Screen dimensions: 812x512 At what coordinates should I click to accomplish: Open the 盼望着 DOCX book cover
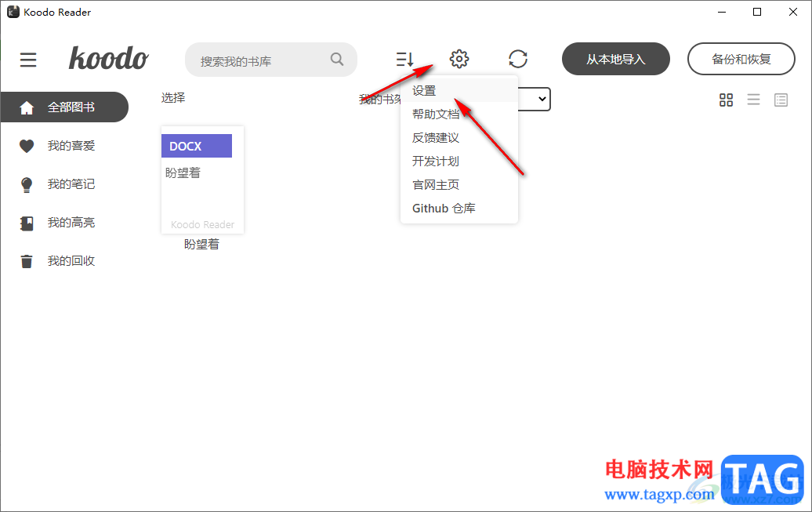click(202, 180)
